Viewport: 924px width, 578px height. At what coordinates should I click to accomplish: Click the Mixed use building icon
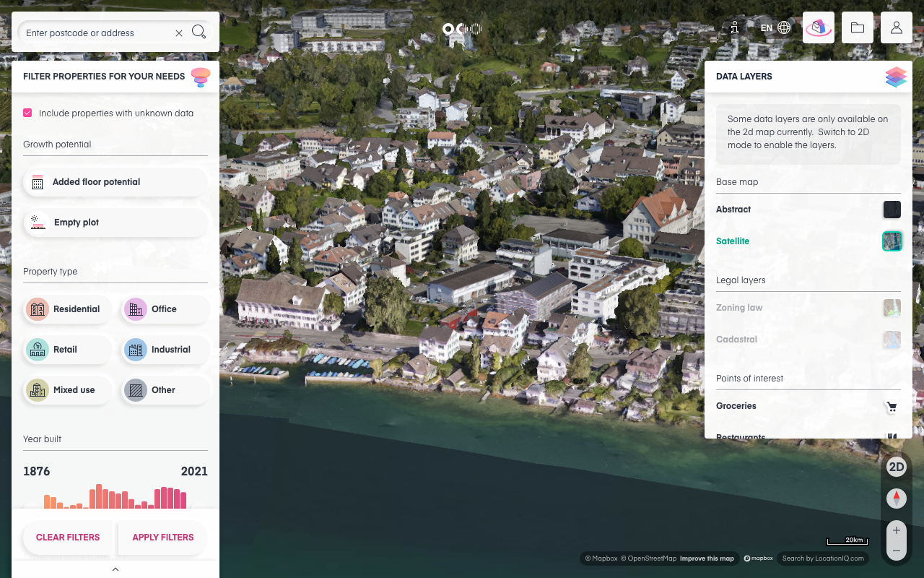pyautogui.click(x=38, y=390)
